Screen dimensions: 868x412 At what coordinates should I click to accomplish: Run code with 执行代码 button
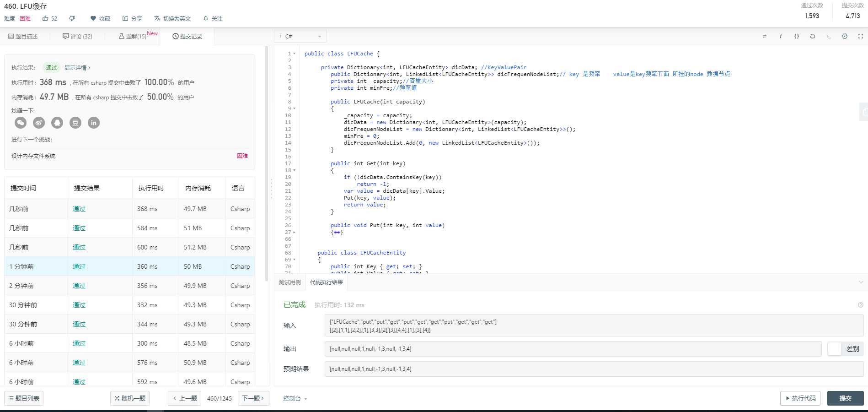pyautogui.click(x=800, y=398)
